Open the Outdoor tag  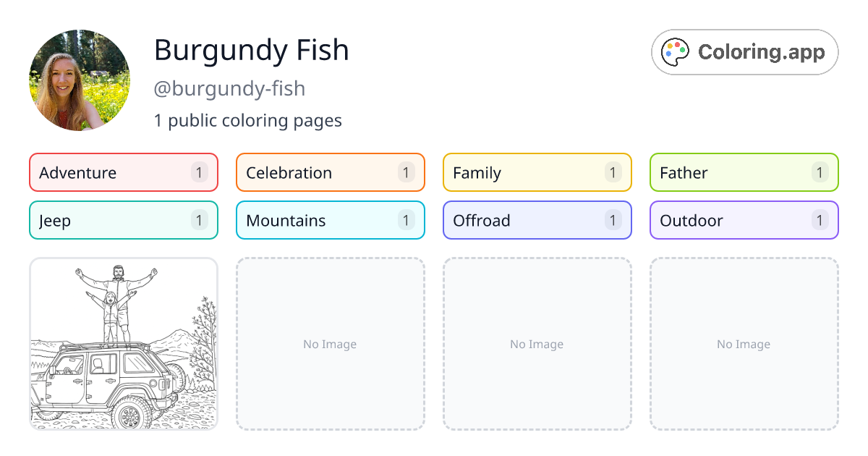coord(744,220)
